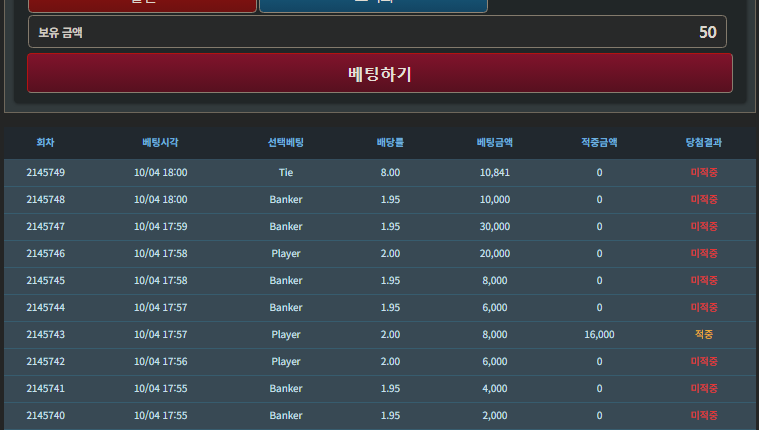Click the 미적중 result in row 2145740
This screenshot has width=759, height=430.
point(704,415)
